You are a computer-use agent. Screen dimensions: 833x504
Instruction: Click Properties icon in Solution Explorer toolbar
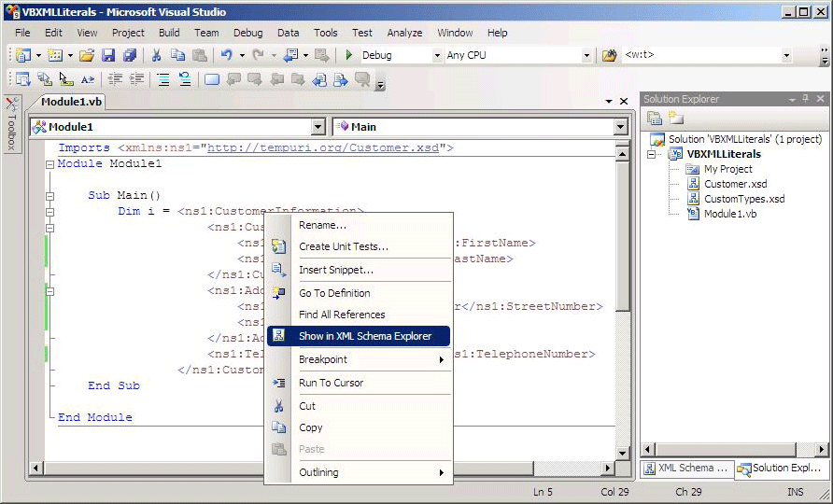click(655, 119)
